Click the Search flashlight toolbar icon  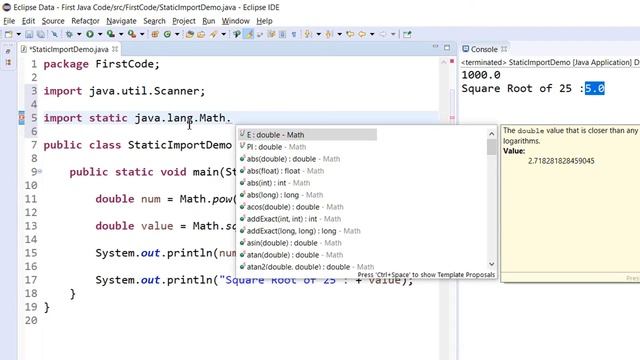(213, 34)
